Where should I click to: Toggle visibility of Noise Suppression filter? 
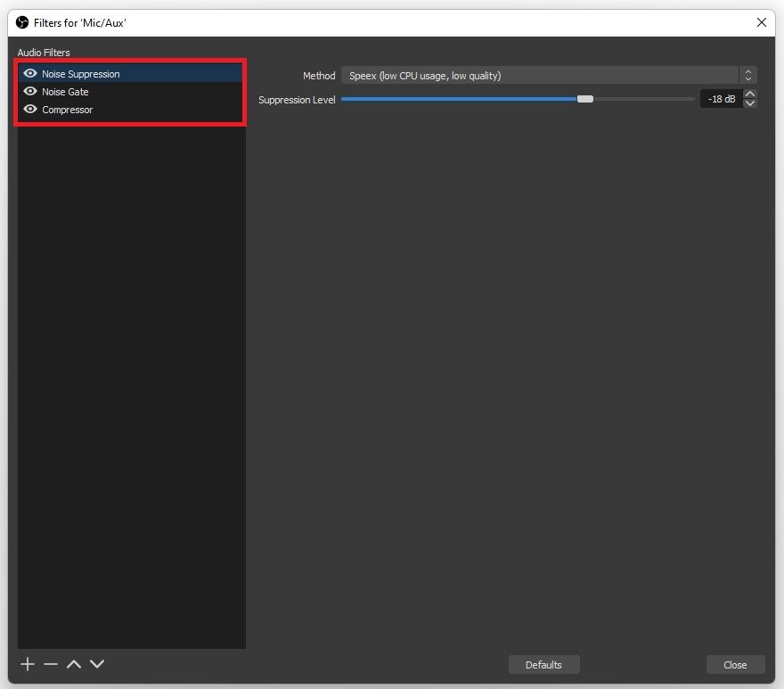coord(30,74)
